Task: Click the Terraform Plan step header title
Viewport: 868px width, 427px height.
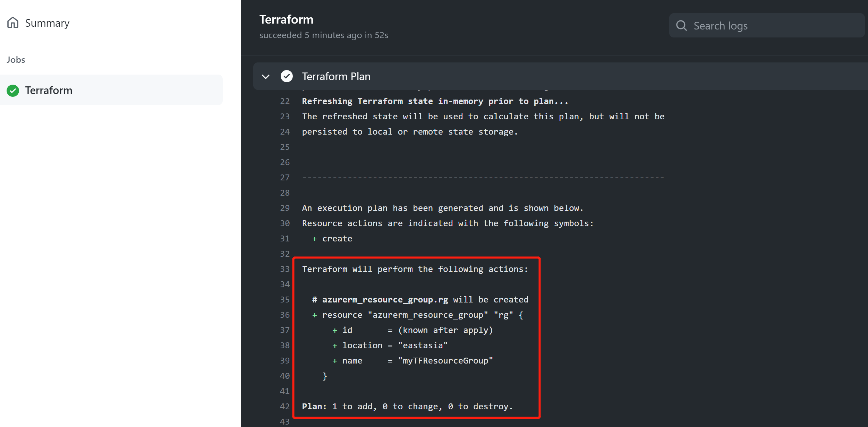Action: pos(336,76)
